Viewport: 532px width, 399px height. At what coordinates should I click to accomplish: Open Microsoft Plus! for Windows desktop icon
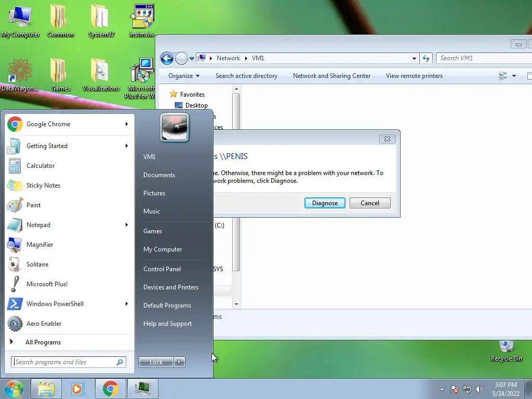[x=141, y=79]
